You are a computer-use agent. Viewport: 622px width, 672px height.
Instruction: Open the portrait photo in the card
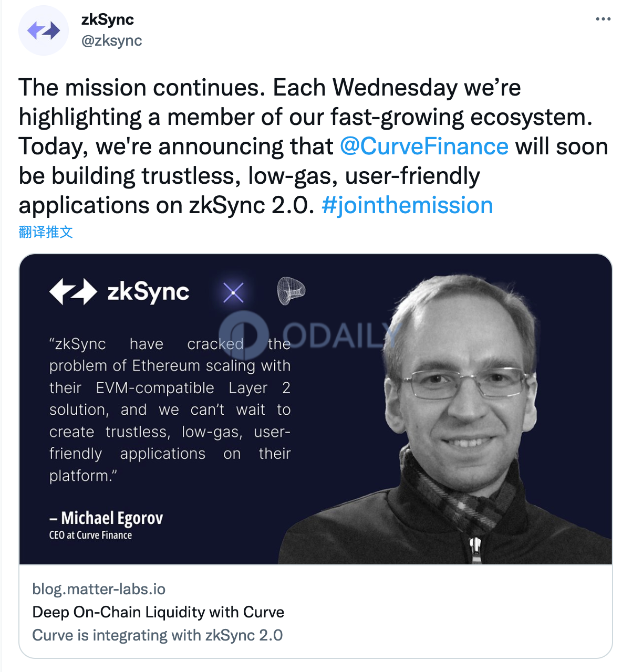click(445, 419)
